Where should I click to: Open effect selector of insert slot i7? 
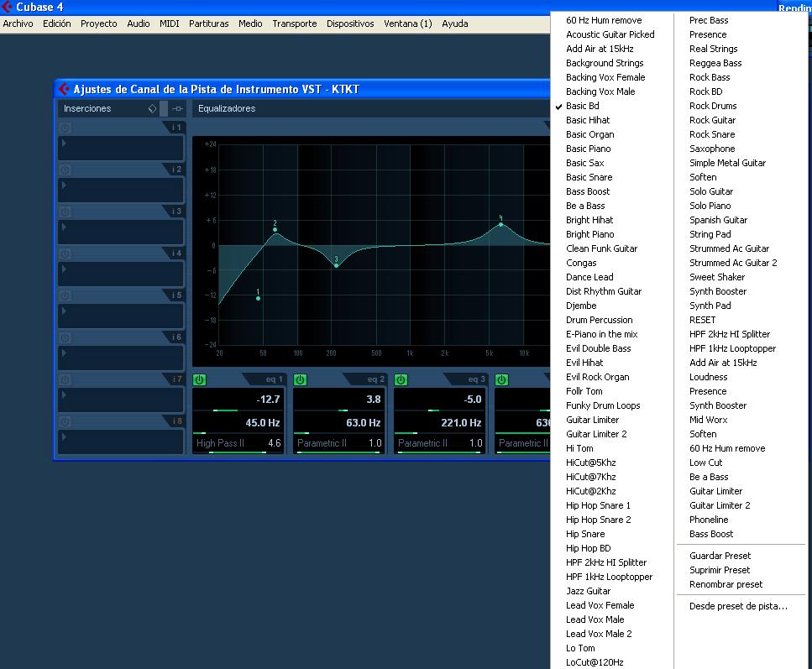[x=121, y=400]
